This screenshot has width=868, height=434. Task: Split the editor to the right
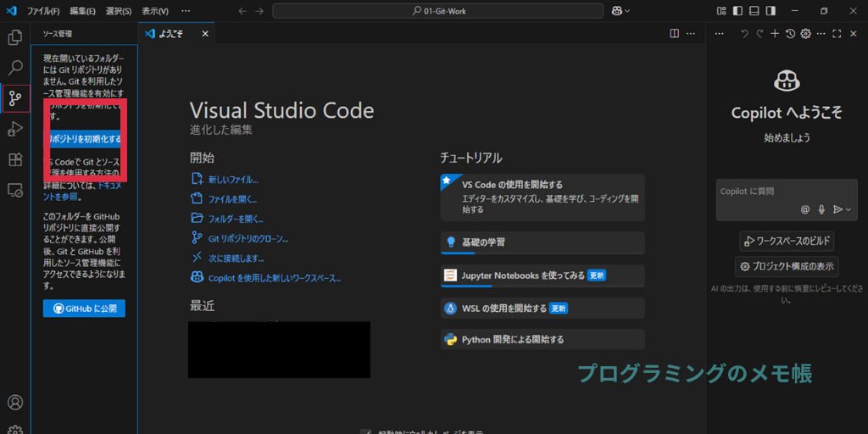[x=674, y=33]
